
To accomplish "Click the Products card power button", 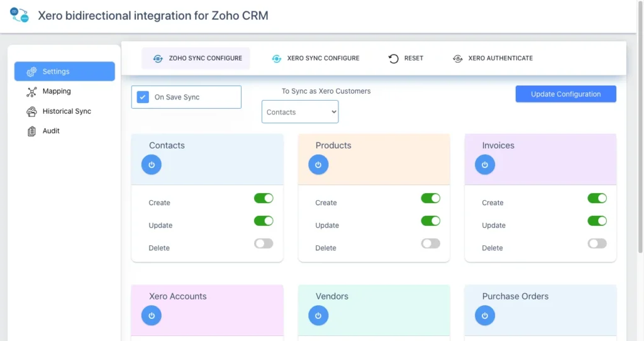I will tap(318, 164).
